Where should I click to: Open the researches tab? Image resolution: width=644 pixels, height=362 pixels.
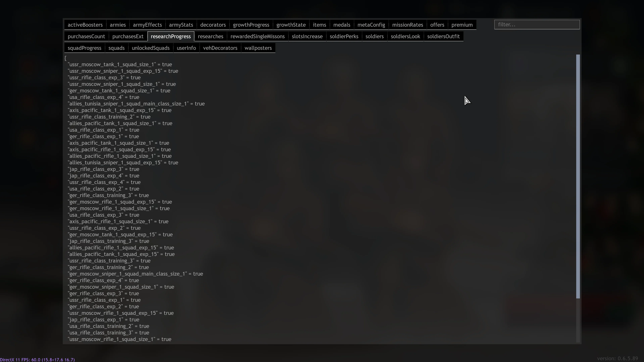tap(210, 37)
